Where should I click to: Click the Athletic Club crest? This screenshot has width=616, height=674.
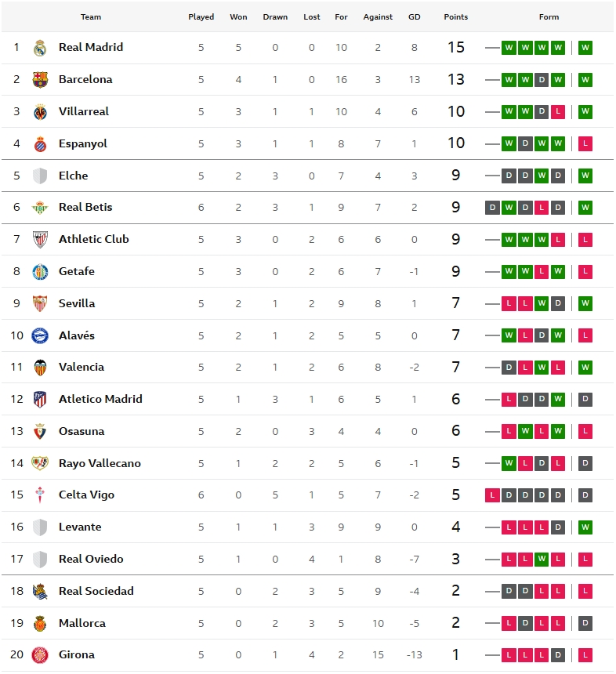pyautogui.click(x=40, y=240)
